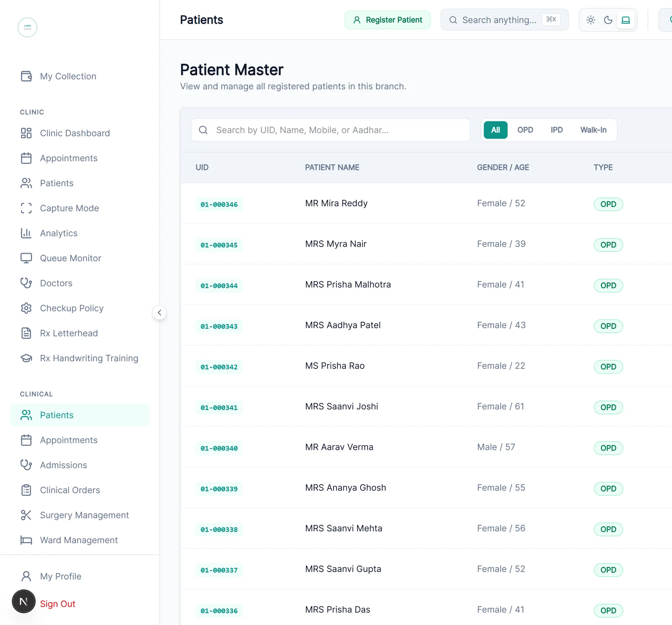
Task: Click the stethoscope icon for Doctors
Action: click(26, 283)
